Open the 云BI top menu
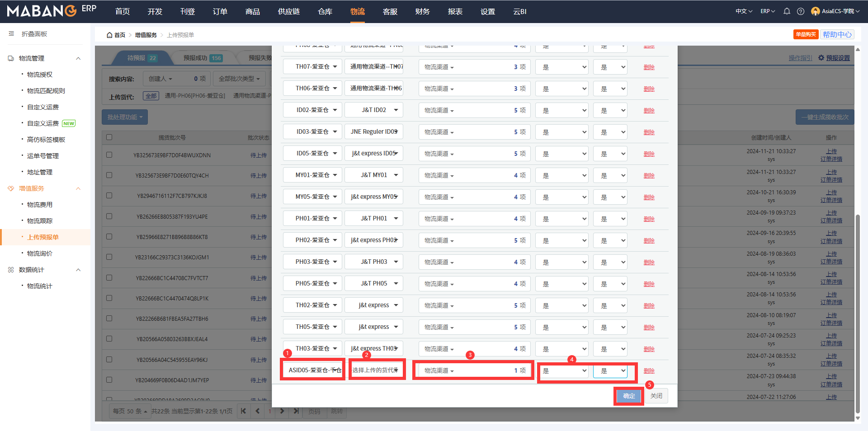The width and height of the screenshot is (868, 431). [x=520, y=11]
